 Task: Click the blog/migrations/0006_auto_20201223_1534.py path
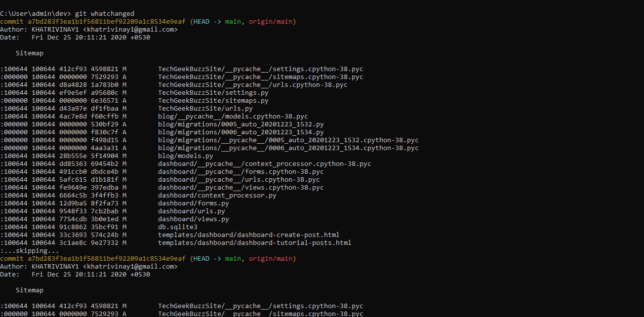pyautogui.click(x=241, y=132)
